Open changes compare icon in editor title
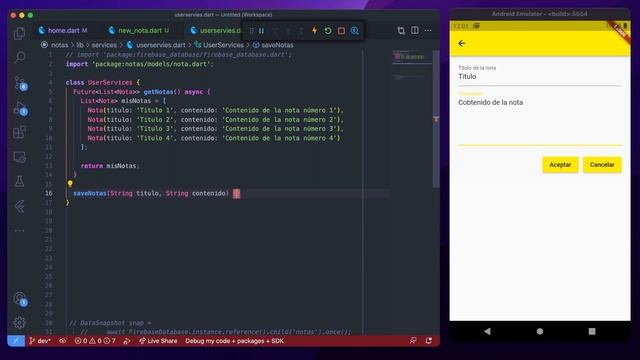640x360 pixels. point(401,30)
